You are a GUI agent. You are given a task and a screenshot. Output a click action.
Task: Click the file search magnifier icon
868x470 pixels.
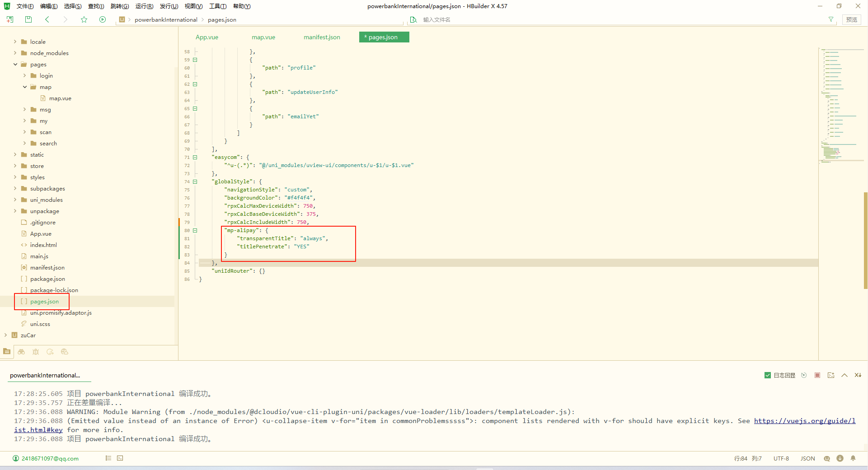[x=413, y=19]
